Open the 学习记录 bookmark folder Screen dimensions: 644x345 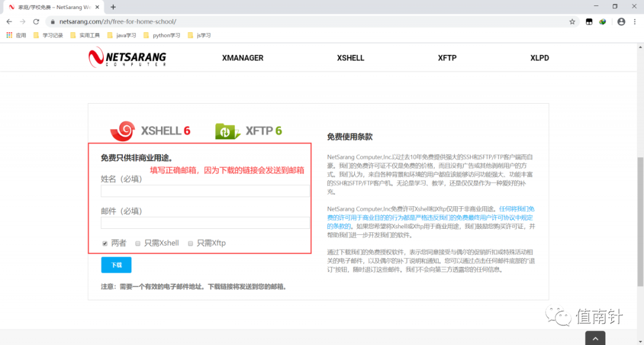pyautogui.click(x=48, y=35)
